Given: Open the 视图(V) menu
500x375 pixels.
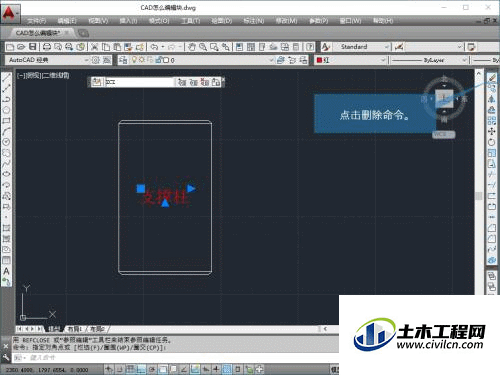Looking at the screenshot, I should click(x=98, y=21).
